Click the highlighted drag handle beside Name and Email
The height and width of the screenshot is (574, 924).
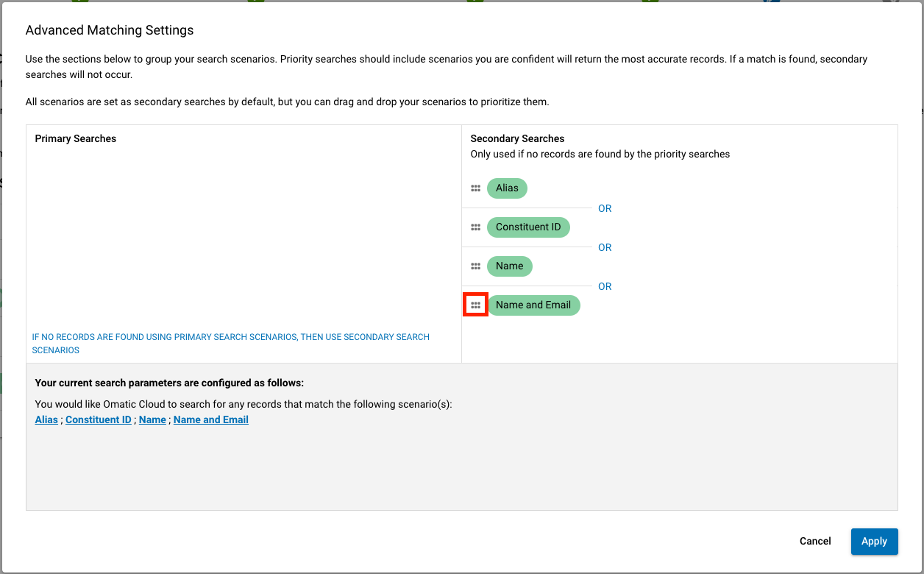click(x=475, y=305)
